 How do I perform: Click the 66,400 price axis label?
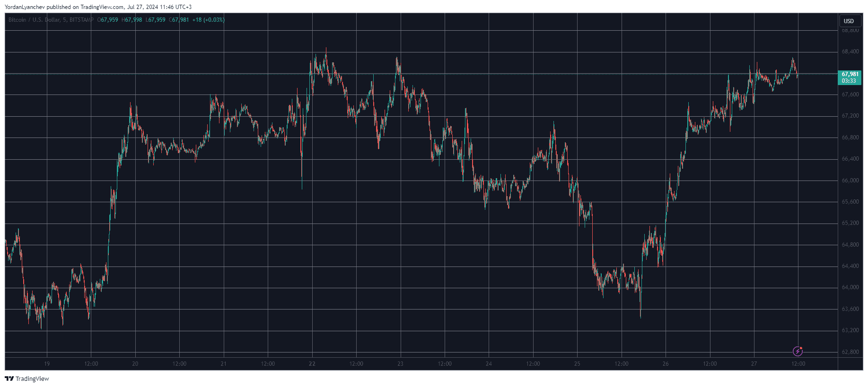click(x=850, y=159)
